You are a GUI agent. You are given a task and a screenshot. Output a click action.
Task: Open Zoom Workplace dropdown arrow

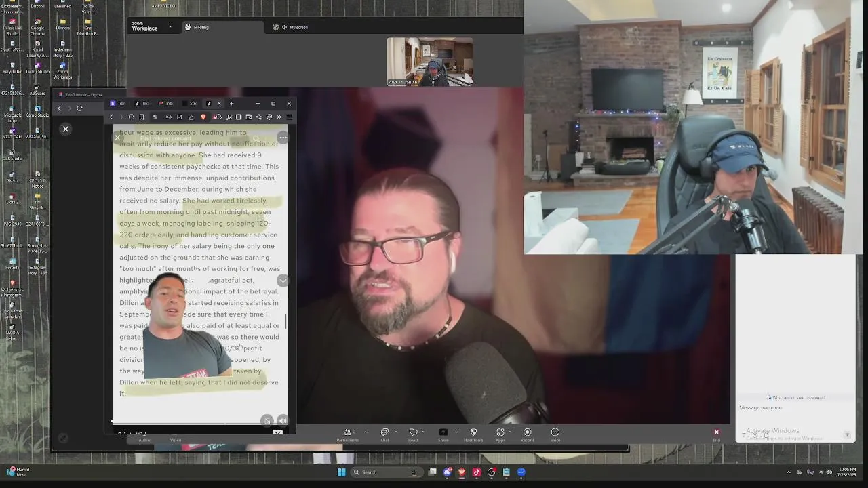[x=170, y=27]
